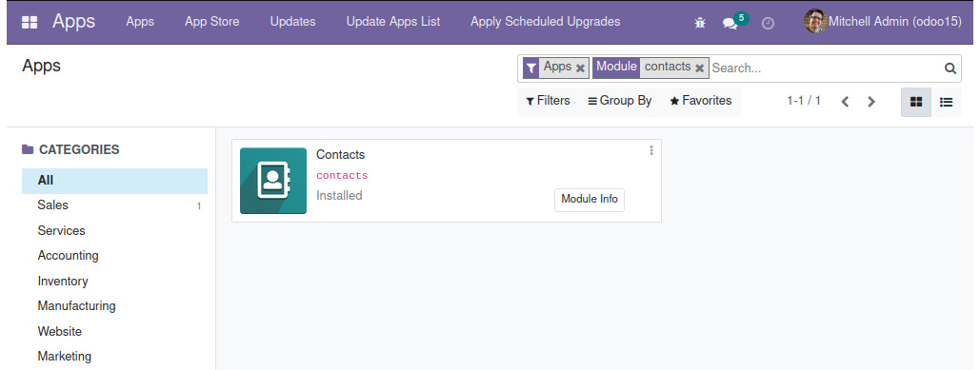Open the App Store menu
Viewport: 980px width, 370px height.
211,22
